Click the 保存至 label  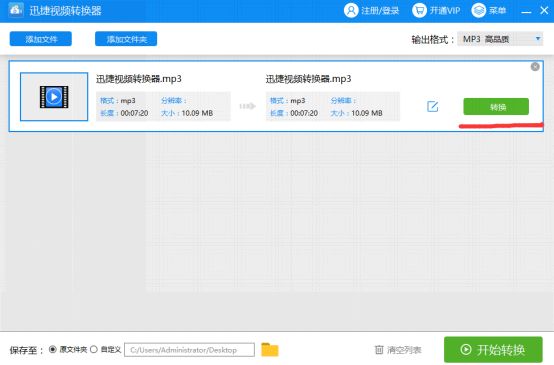coord(26,350)
